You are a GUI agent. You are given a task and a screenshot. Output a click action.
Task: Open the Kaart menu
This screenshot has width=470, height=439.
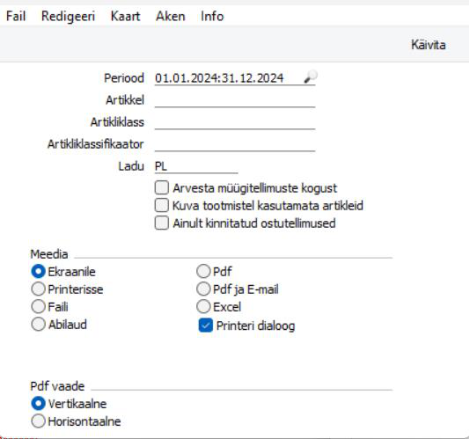125,16
